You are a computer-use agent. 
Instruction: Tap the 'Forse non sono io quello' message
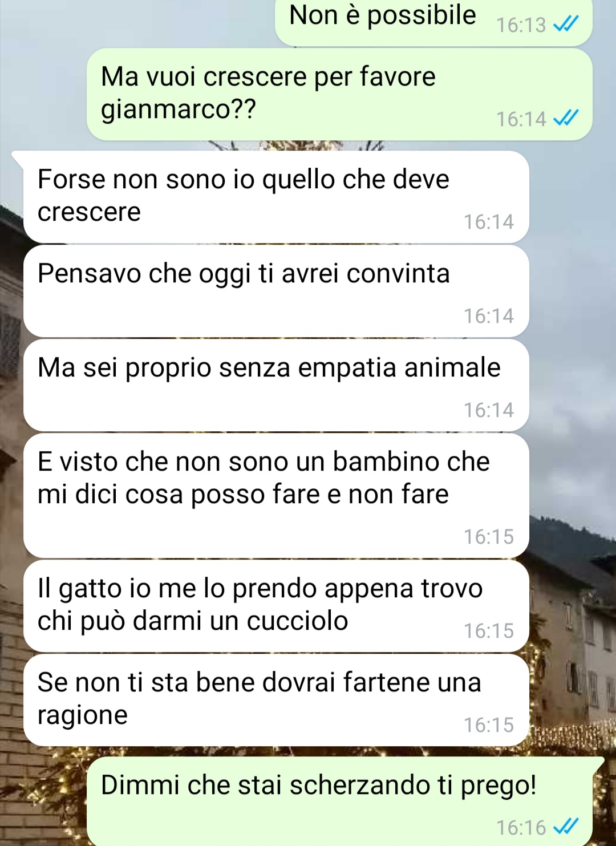tap(276, 197)
